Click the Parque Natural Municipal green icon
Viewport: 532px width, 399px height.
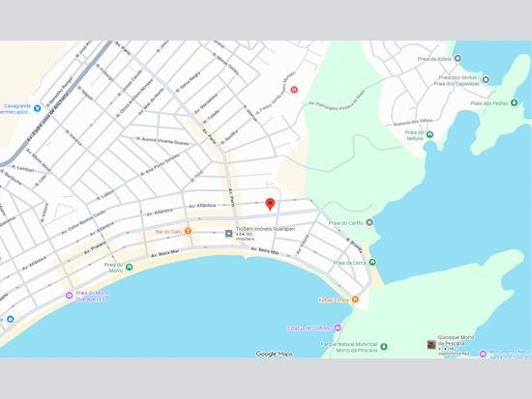384,347
